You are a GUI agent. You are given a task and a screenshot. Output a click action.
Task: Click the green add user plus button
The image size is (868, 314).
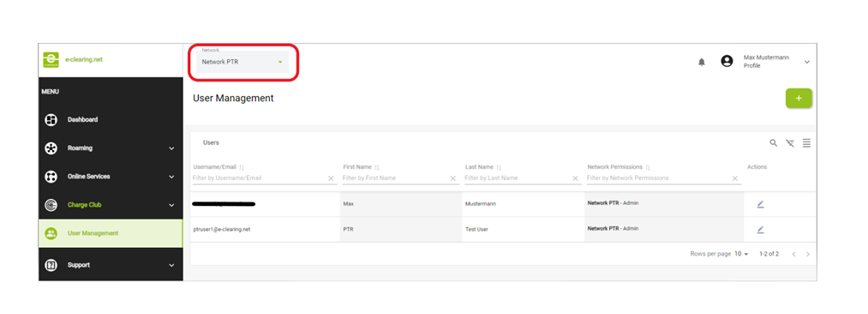799,98
